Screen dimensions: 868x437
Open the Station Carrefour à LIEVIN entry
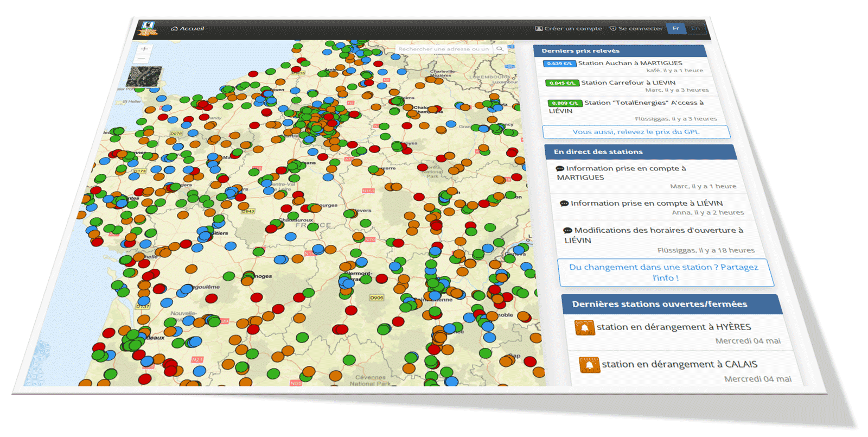pos(628,83)
